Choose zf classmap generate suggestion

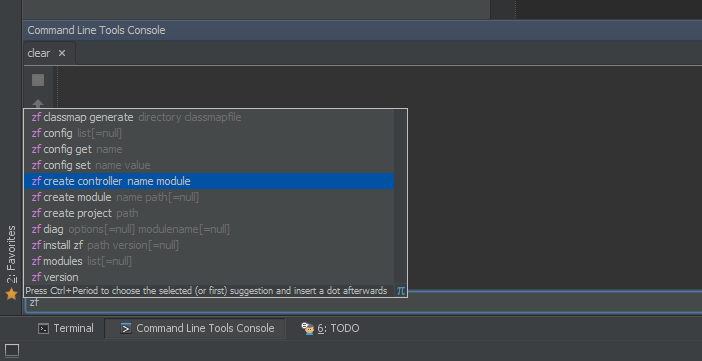[x=209, y=117]
